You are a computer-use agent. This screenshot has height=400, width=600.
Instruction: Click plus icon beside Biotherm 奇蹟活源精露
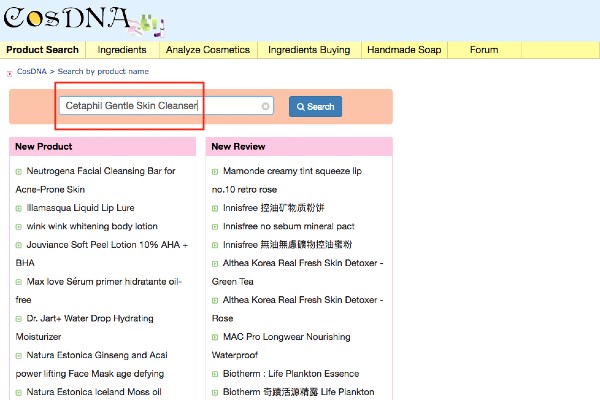215,393
